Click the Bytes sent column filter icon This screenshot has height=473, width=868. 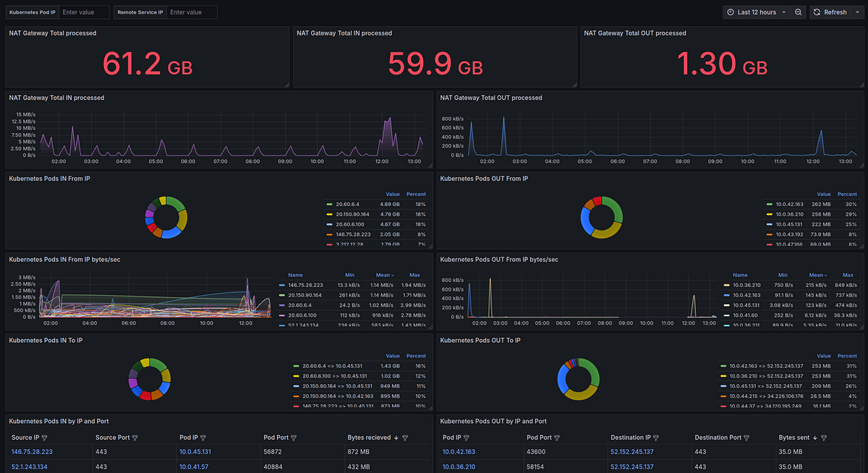(x=824, y=438)
